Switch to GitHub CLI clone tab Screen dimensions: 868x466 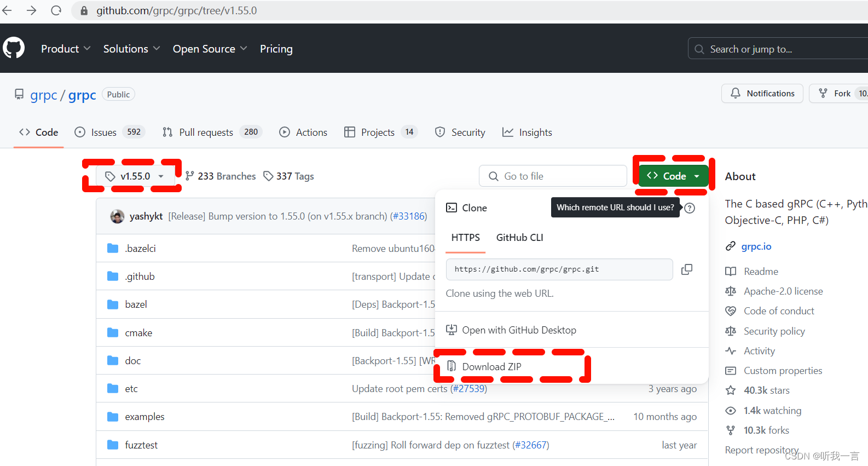coord(520,238)
